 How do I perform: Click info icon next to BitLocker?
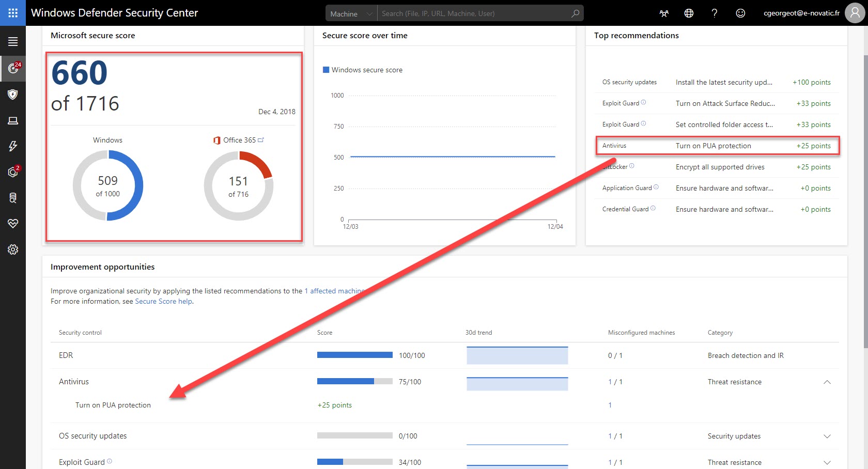pos(631,166)
